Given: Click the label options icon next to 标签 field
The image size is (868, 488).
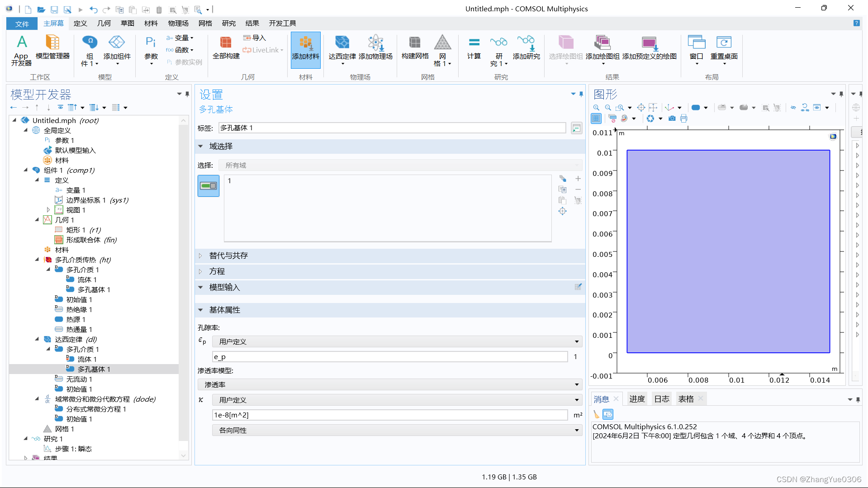Looking at the screenshot, I should pos(576,128).
